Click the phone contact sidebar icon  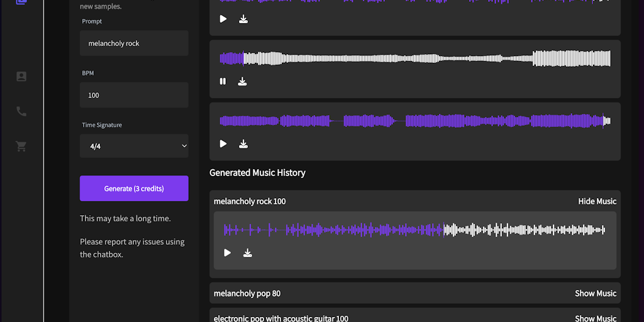[21, 111]
